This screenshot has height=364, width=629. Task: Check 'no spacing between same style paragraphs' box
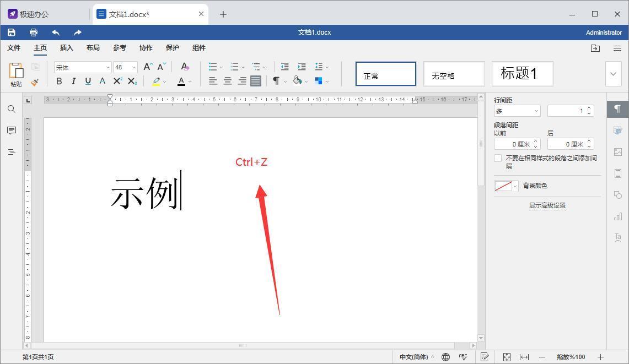pyautogui.click(x=498, y=158)
